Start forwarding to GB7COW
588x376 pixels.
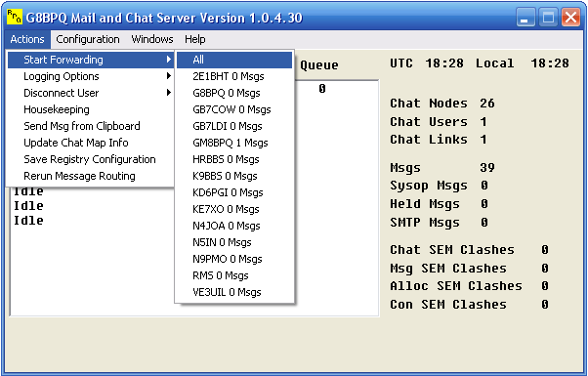click(x=234, y=109)
